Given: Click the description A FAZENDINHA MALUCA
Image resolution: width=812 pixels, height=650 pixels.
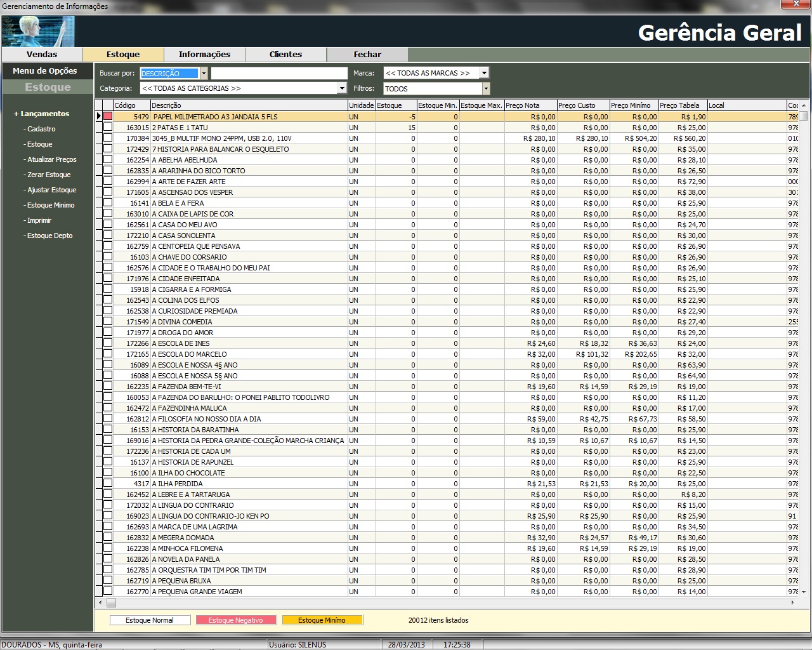Looking at the screenshot, I should tap(189, 408).
